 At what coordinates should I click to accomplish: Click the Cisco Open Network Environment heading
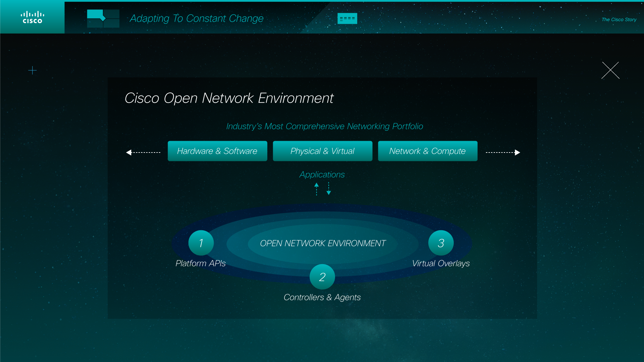[229, 98]
